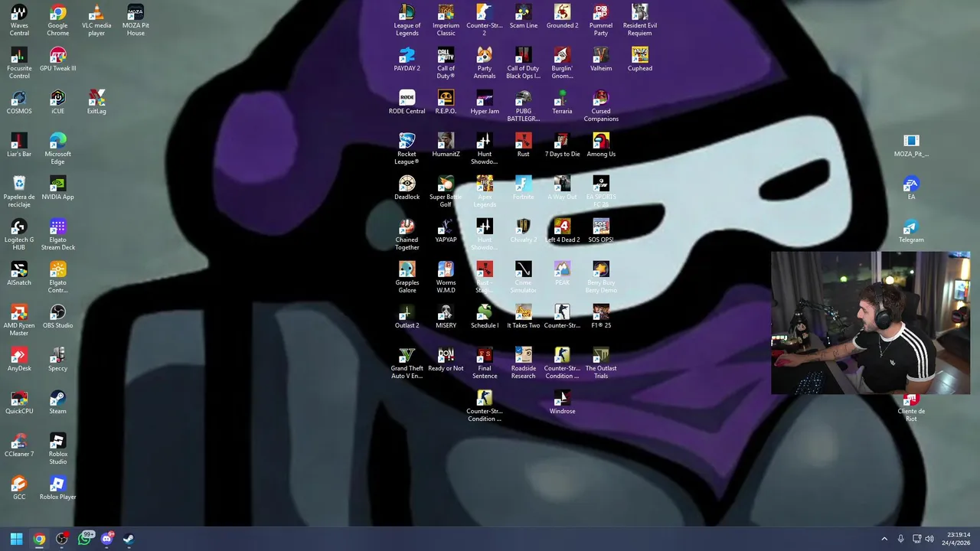Viewport: 980px width, 551px height.
Task: Select the R.E.P.O. game icon
Action: pos(446,103)
